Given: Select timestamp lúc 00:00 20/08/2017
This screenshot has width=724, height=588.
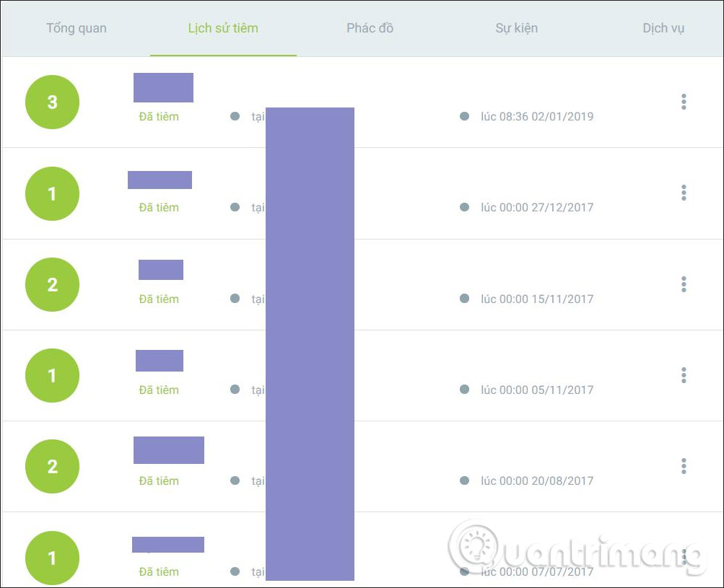Looking at the screenshot, I should click(x=537, y=481).
